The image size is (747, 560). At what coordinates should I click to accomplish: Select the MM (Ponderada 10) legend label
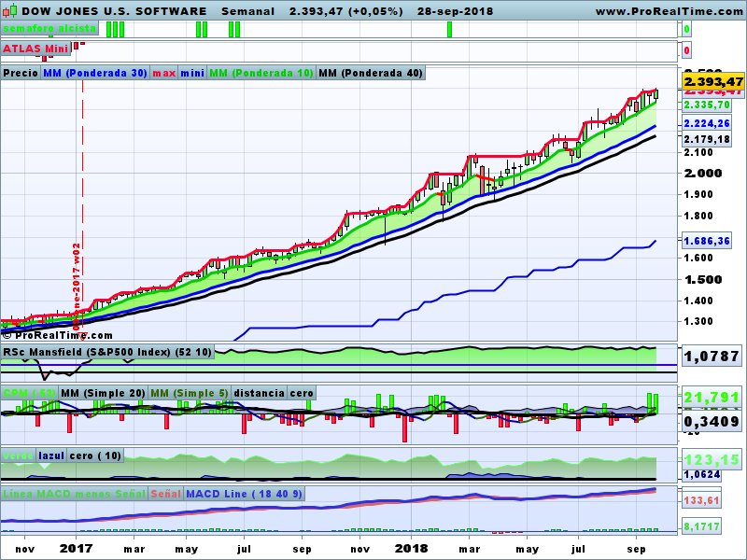(261, 73)
